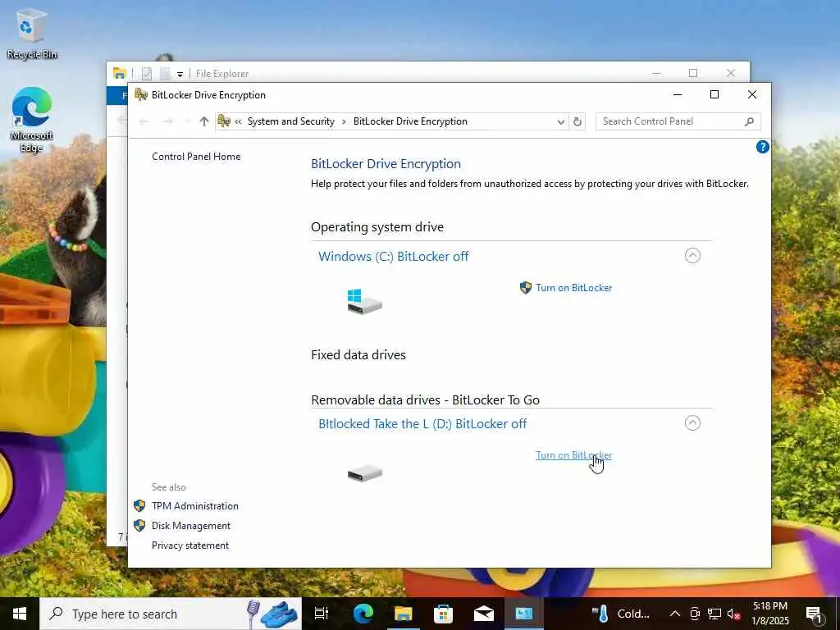Open Help with the blue question mark
The image size is (840, 630).
(762, 147)
